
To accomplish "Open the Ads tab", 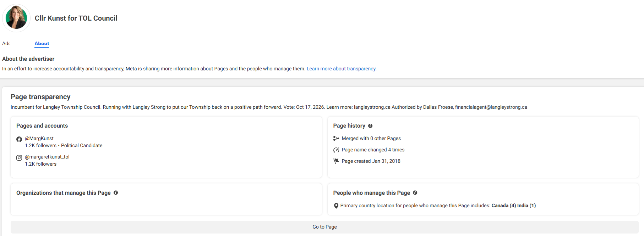I will [x=6, y=43].
